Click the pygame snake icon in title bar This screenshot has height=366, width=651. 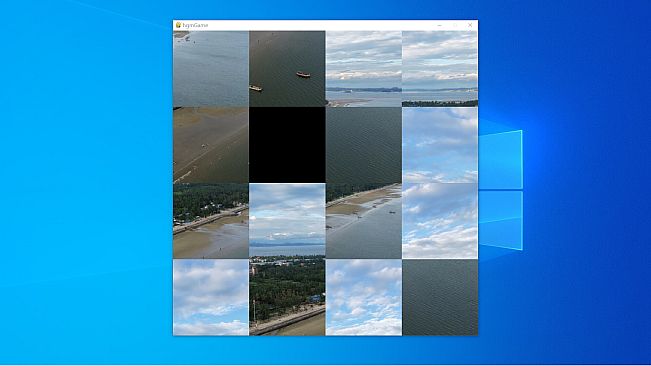(178, 25)
